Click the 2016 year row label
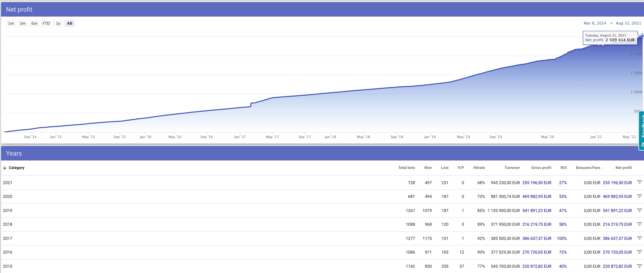 [x=8, y=252]
